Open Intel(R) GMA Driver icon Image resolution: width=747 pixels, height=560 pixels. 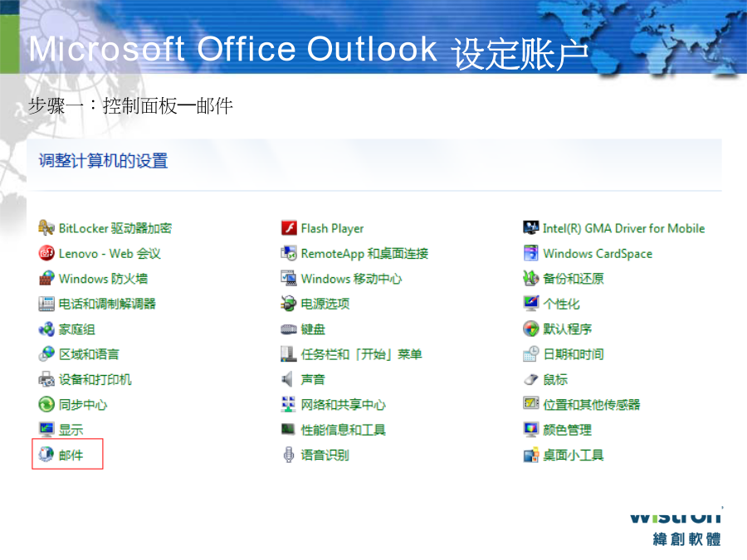[x=530, y=228]
